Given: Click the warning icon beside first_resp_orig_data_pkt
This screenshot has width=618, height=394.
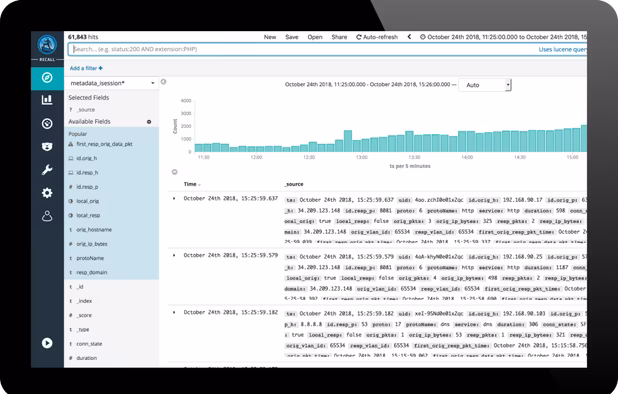Looking at the screenshot, I should click(x=71, y=144).
